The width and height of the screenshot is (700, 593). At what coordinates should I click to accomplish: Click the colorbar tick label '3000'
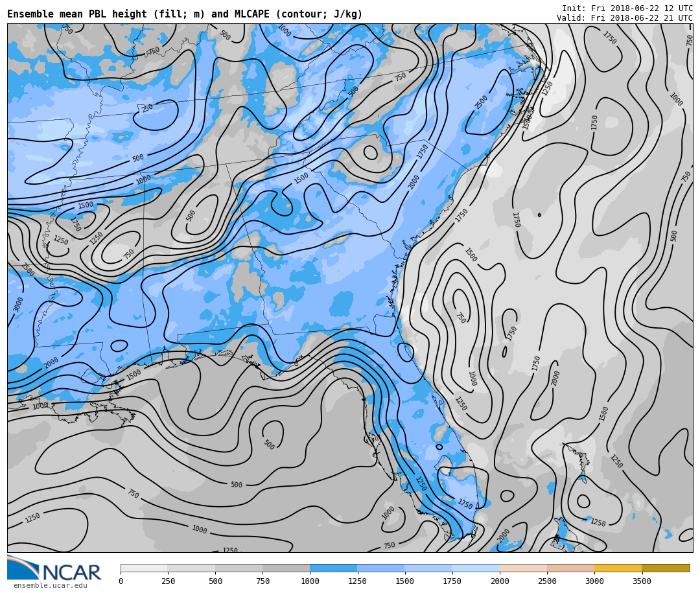594,581
